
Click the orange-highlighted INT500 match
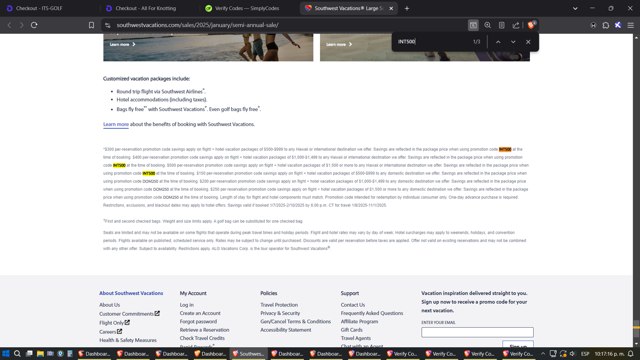505,149
